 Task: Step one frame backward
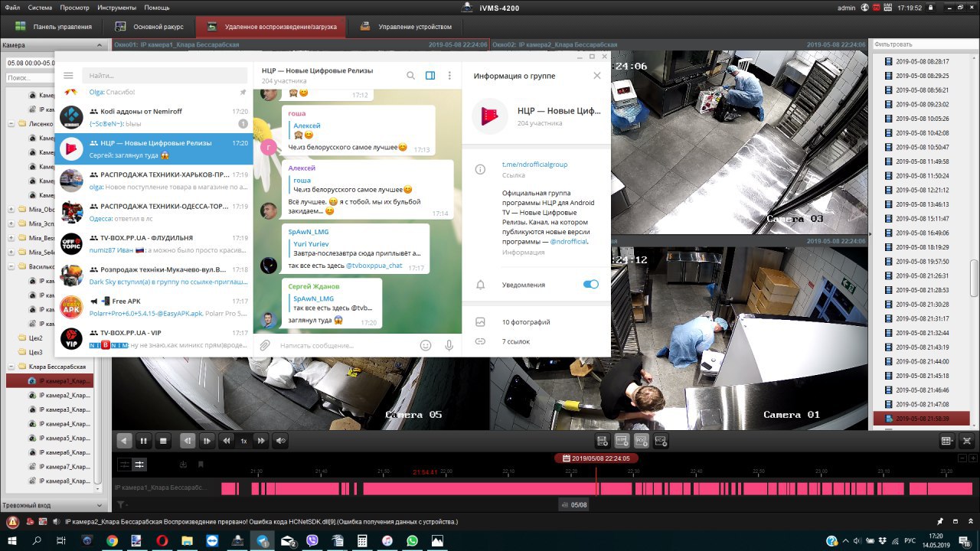pos(187,441)
